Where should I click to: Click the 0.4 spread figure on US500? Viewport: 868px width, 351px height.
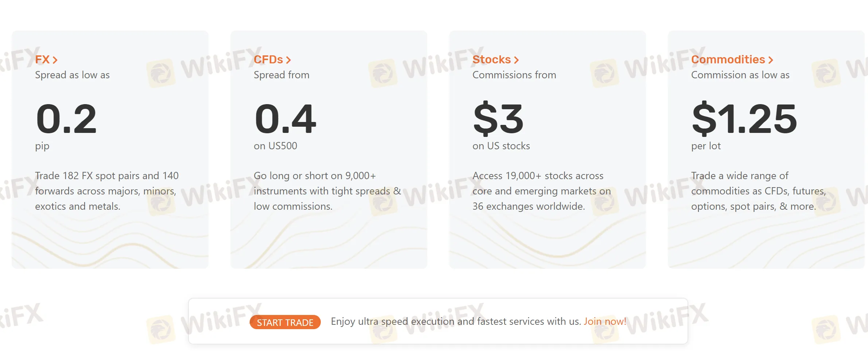click(x=285, y=119)
